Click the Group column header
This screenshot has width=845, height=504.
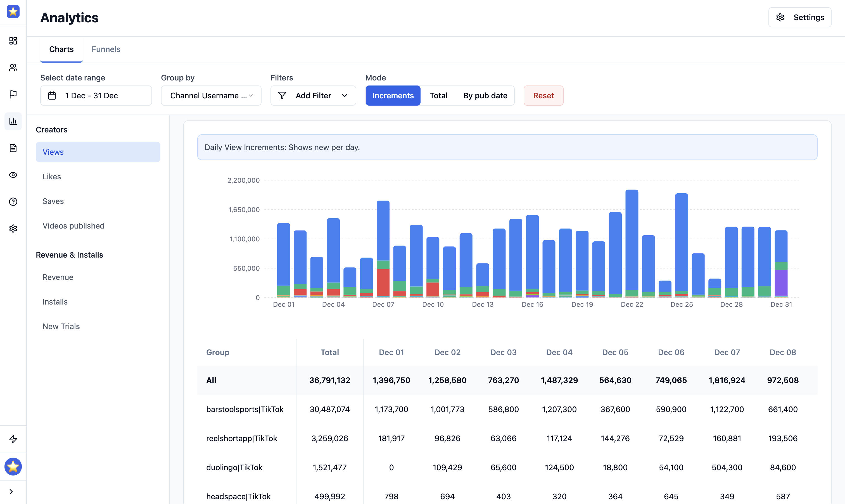click(218, 352)
